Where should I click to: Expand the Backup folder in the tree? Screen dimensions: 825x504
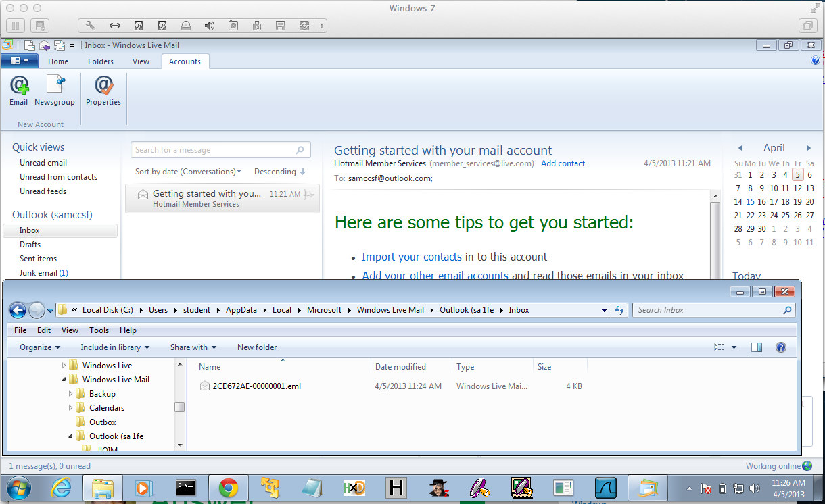tap(71, 393)
